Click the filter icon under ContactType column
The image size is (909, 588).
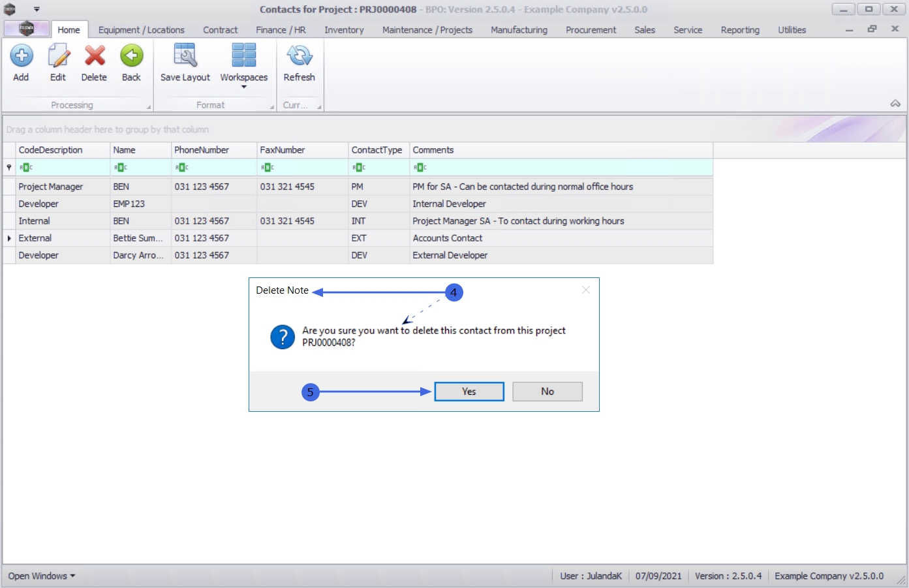358,168
